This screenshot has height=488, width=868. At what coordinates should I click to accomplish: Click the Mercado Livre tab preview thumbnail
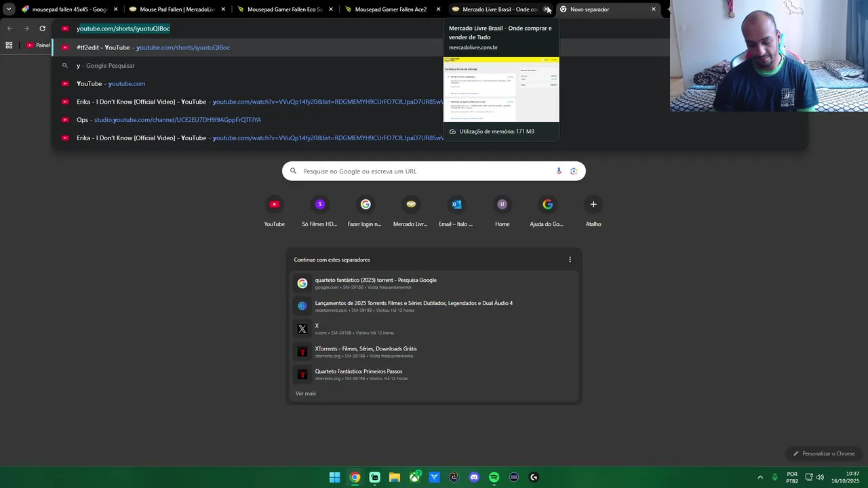tap(501, 89)
